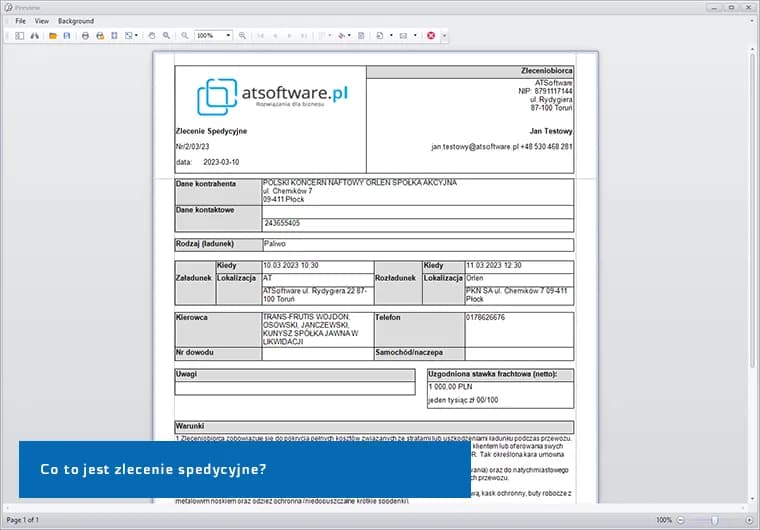
Task: Close the preview with the red X icon
Action: tap(431, 35)
